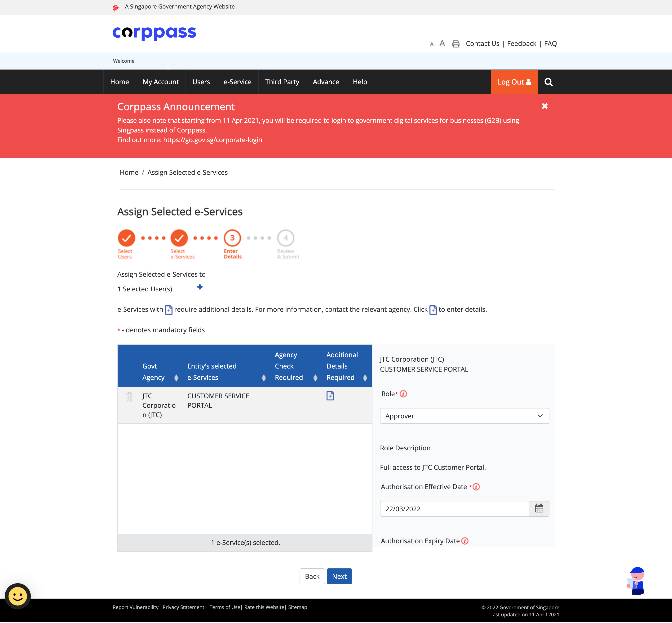The image size is (672, 623).
Task: Click completed step Select Users circle
Action: coord(126,238)
